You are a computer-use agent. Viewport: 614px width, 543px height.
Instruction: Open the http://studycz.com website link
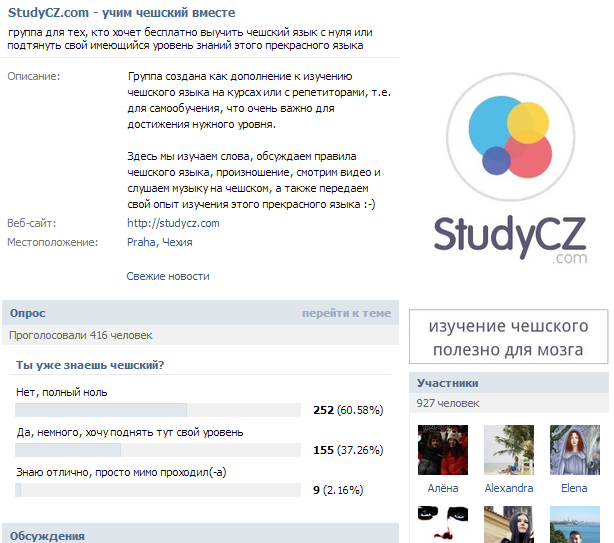coord(173,223)
